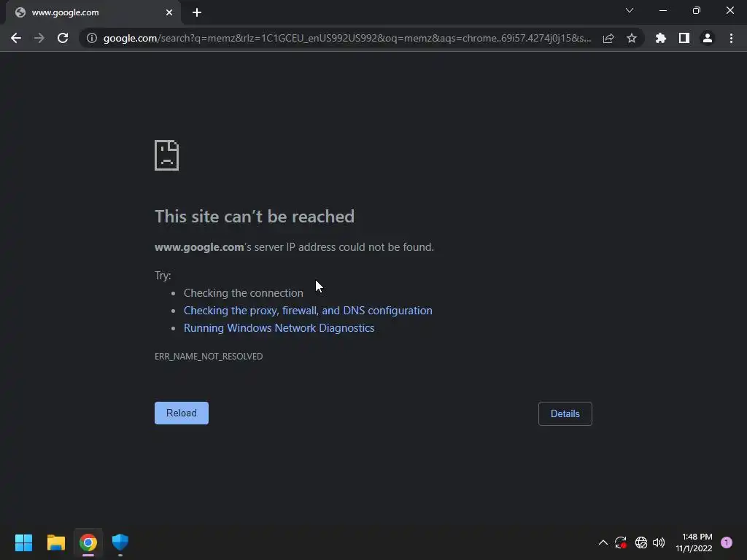Reload the page using toolbar refresh icon
Image resolution: width=747 pixels, height=560 pixels.
(63, 38)
